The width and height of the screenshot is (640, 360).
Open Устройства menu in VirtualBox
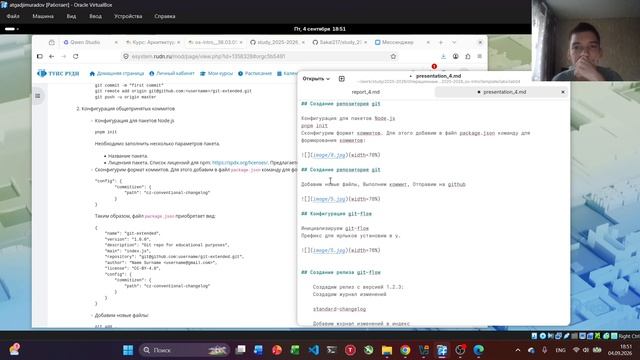[x=128, y=16]
